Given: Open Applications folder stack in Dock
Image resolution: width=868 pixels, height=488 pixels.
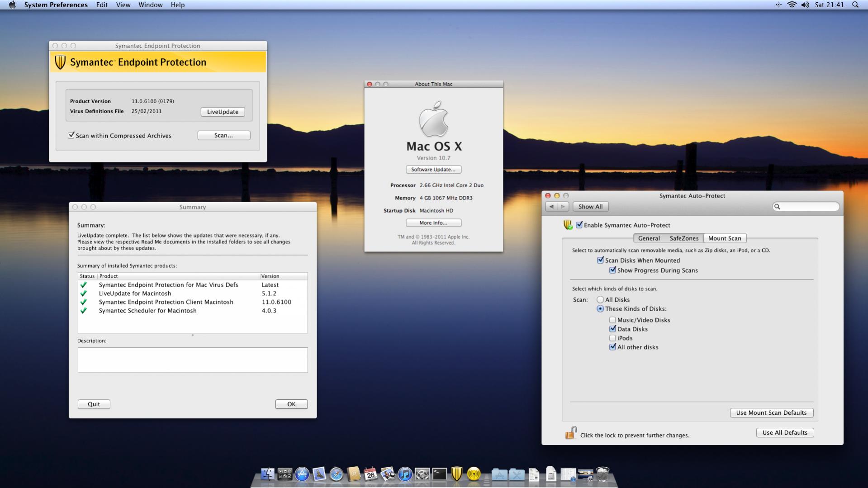Looking at the screenshot, I should coord(499,474).
